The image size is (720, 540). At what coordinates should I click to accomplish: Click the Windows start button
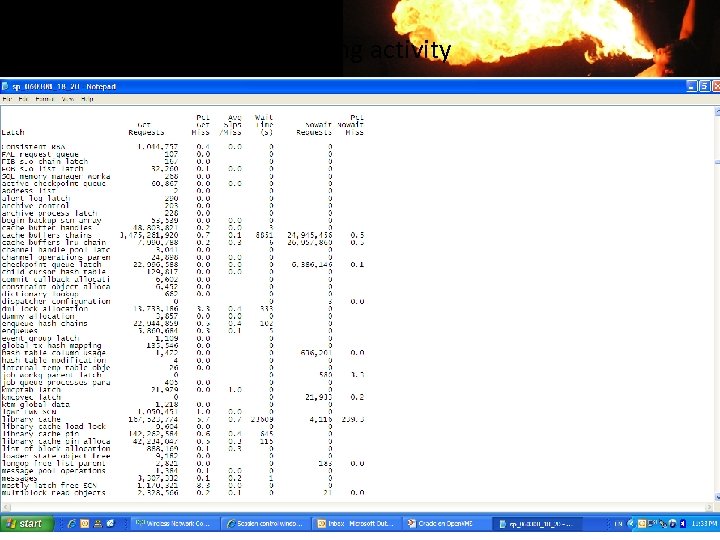pyautogui.click(x=27, y=523)
